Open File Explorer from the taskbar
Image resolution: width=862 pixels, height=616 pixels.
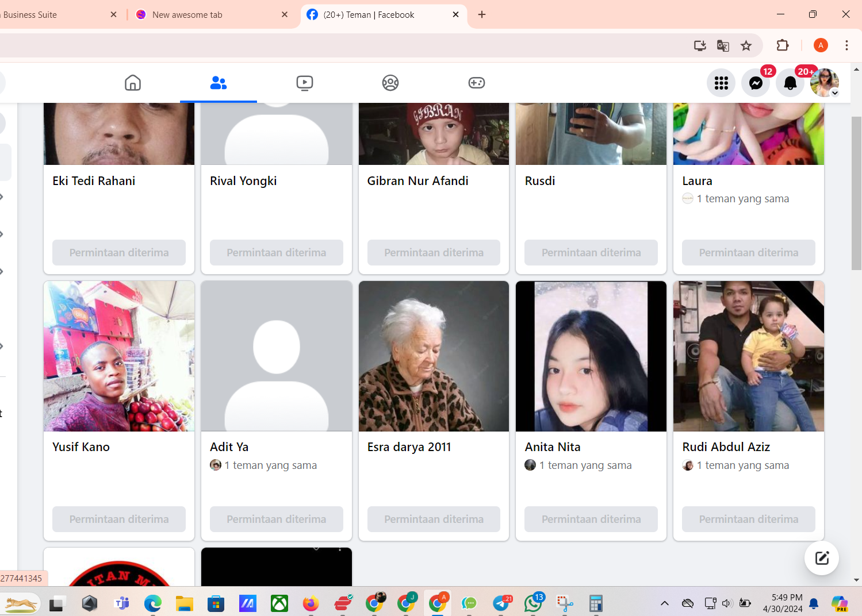(184, 603)
